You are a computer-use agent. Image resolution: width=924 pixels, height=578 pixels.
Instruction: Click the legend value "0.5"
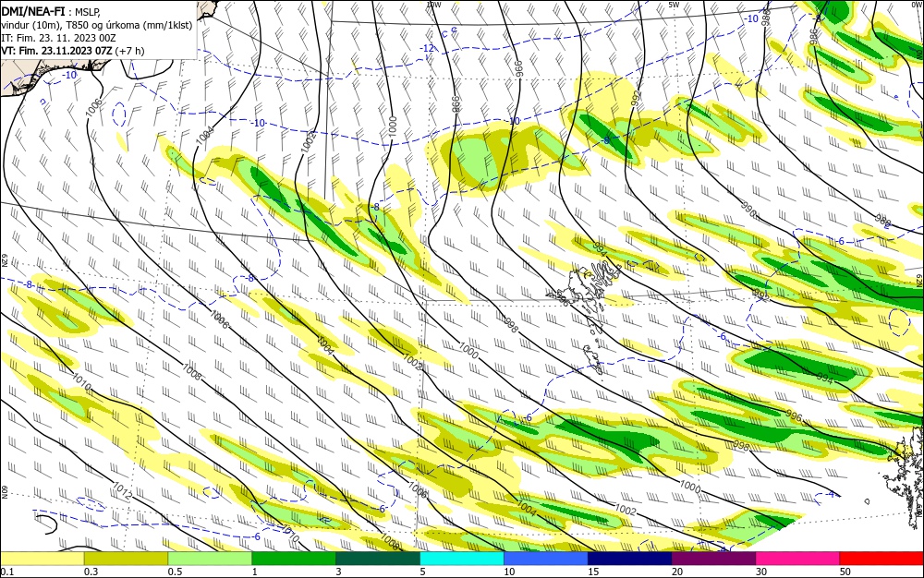click(x=175, y=572)
